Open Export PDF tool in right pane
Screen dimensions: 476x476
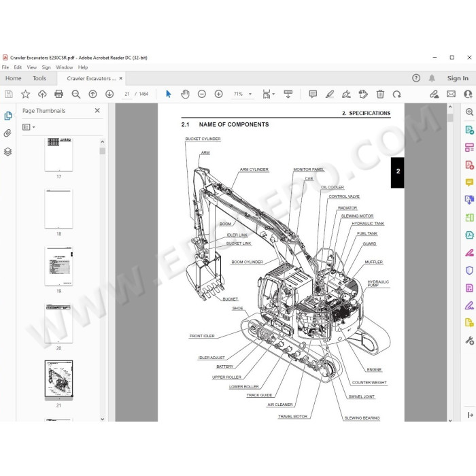coord(469,130)
